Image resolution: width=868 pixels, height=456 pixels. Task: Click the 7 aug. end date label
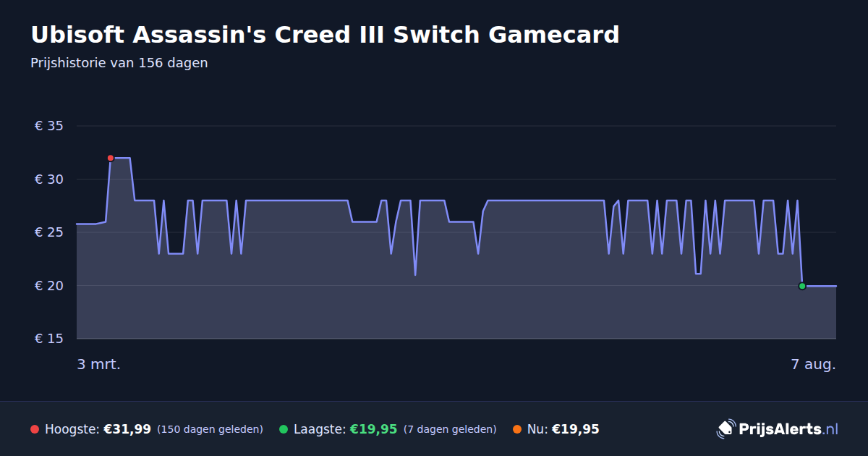[x=814, y=364]
